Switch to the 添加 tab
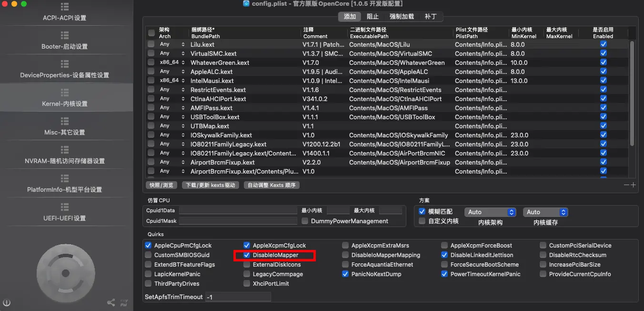The image size is (644, 311). click(x=350, y=17)
